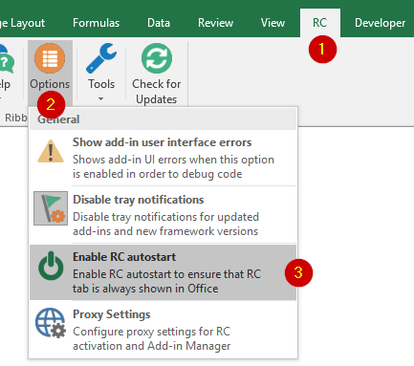
Task: Expand the Tools dropdown arrow
Action: pos(101,99)
